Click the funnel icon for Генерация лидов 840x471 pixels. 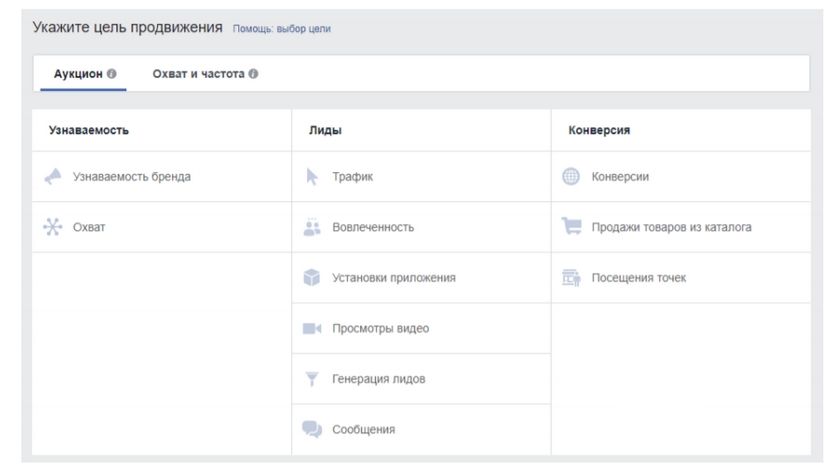312,379
